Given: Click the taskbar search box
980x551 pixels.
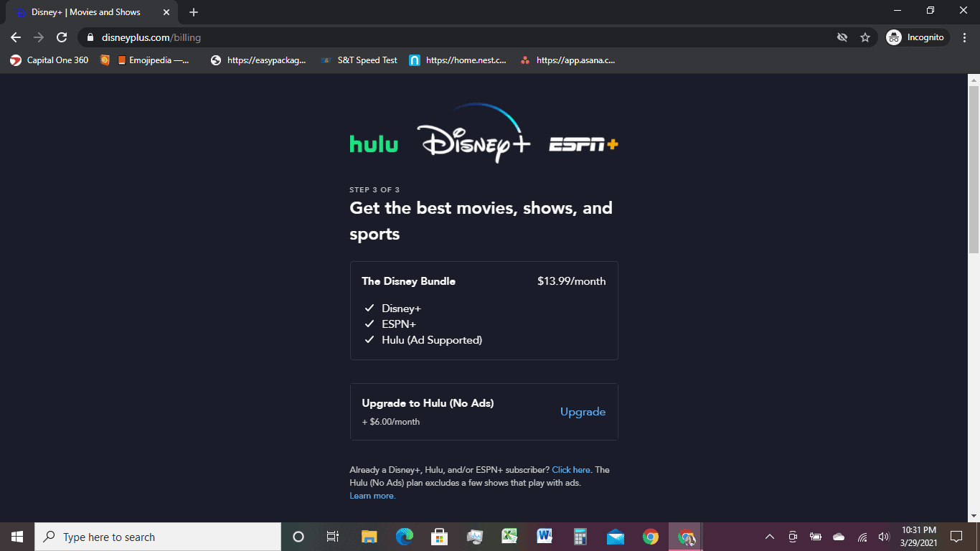Looking at the screenshot, I should click(x=158, y=537).
